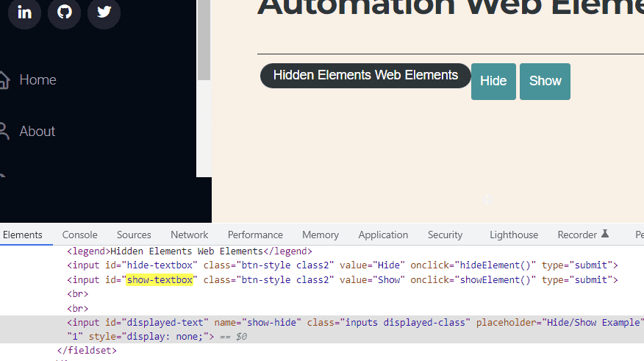
Task: Click the highlighted show-textbox id attribute
Action: click(x=160, y=280)
